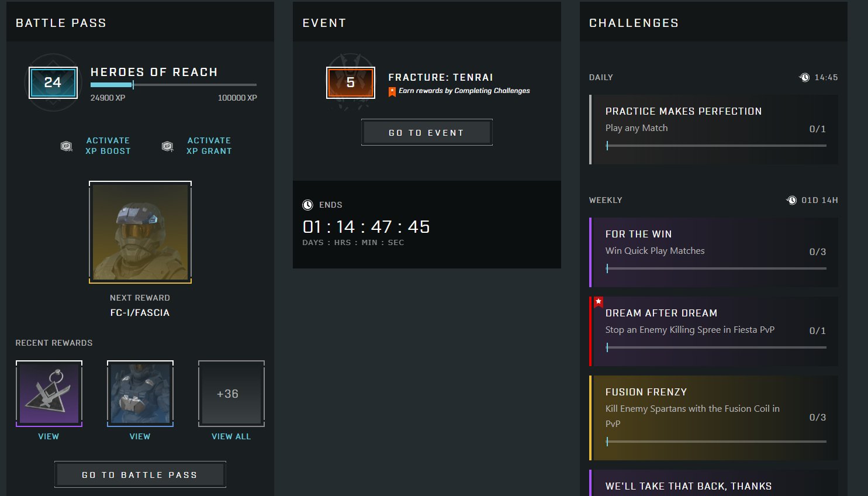This screenshot has height=496, width=868.
Task: Click Stop an Enemy Killing Spree description
Action: coord(690,329)
